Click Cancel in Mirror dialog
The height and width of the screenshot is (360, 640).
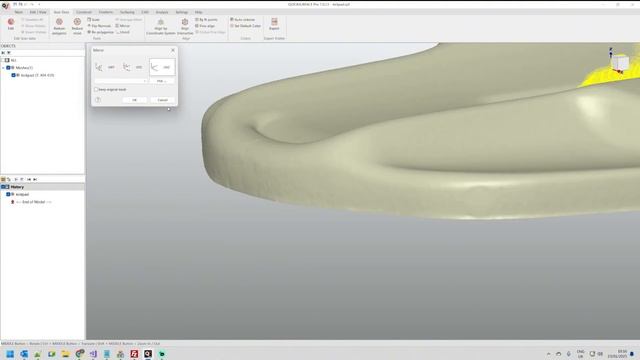162,100
